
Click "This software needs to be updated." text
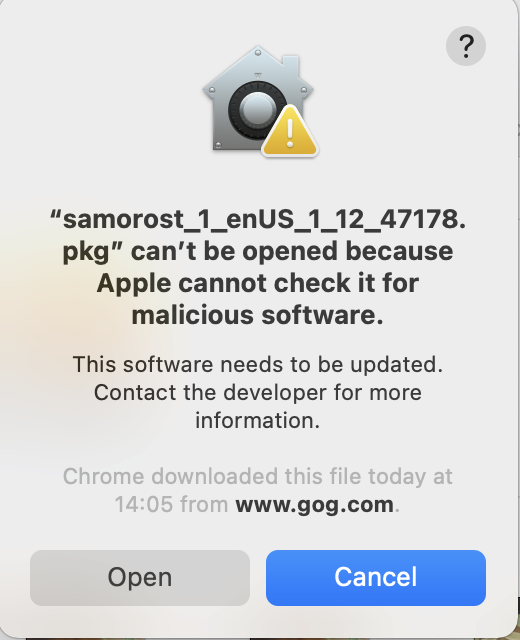(258, 364)
